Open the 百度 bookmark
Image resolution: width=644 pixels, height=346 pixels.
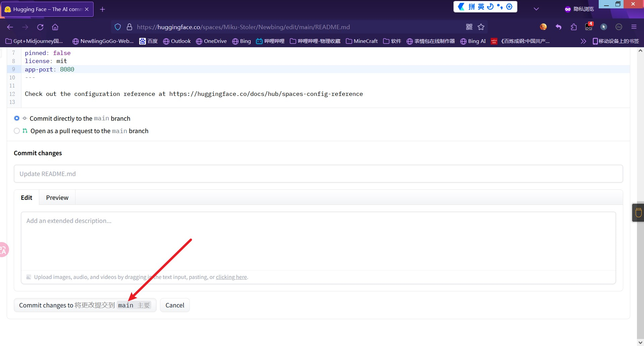coord(149,41)
